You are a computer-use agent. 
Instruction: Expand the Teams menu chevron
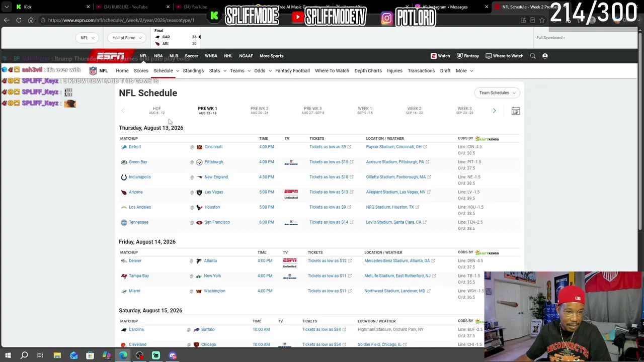pos(249,71)
